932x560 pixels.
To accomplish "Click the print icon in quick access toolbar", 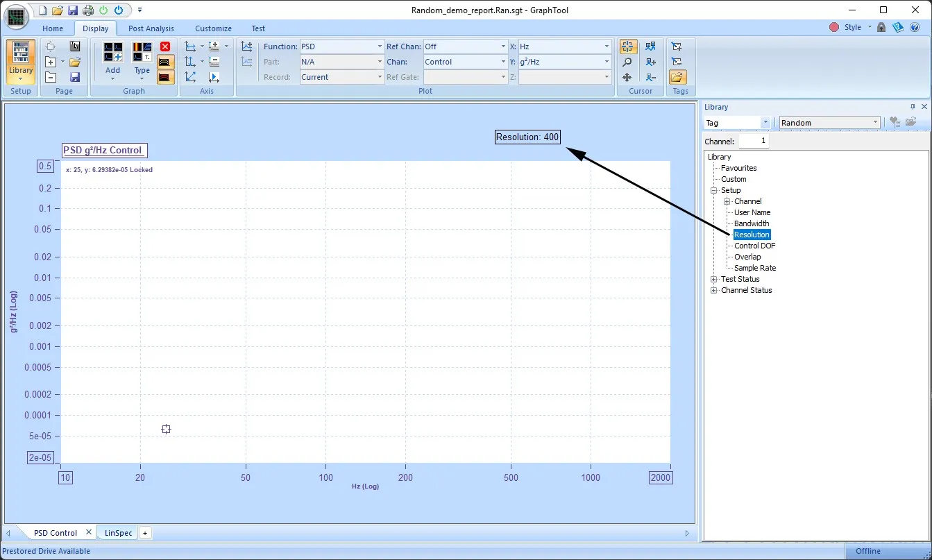I will click(x=89, y=10).
